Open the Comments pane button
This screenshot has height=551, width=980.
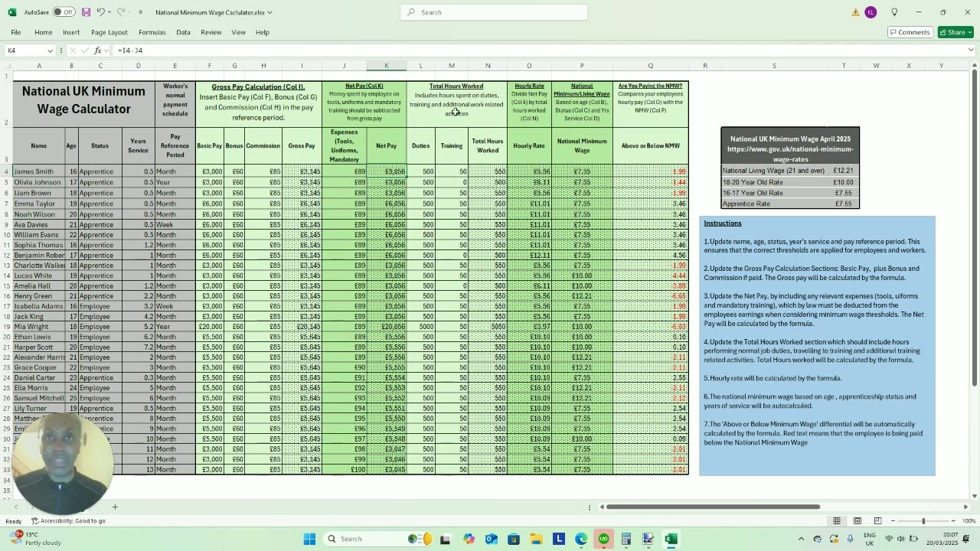click(x=910, y=32)
